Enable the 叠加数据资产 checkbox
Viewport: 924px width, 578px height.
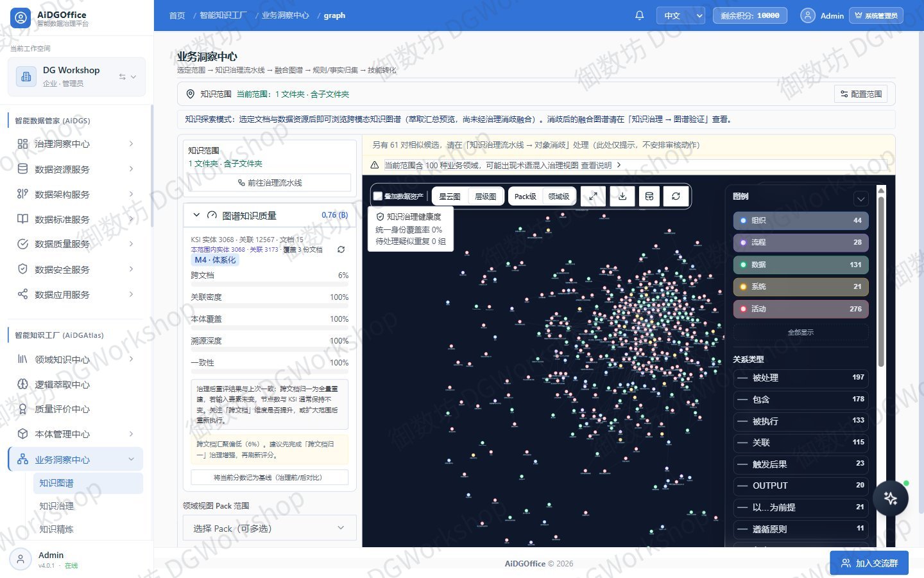378,197
